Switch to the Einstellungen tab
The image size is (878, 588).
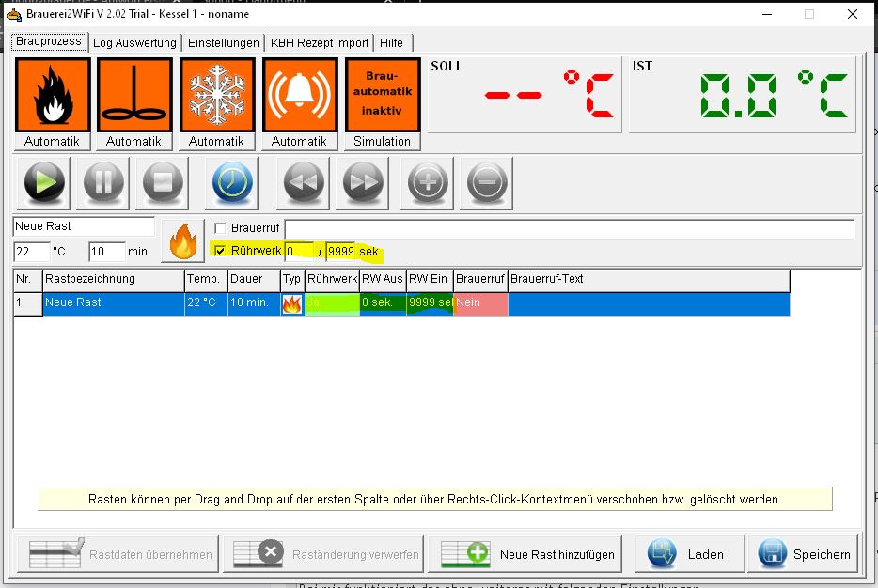click(223, 43)
